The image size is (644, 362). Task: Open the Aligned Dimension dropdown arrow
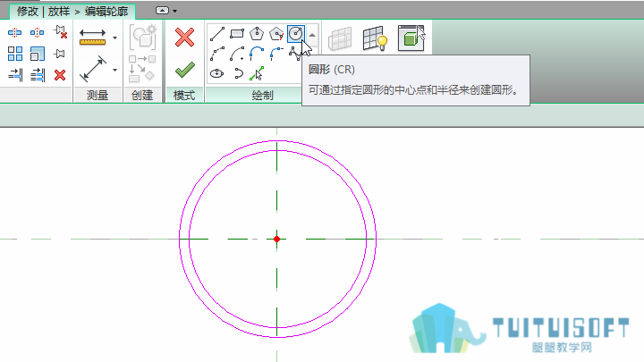click(115, 70)
